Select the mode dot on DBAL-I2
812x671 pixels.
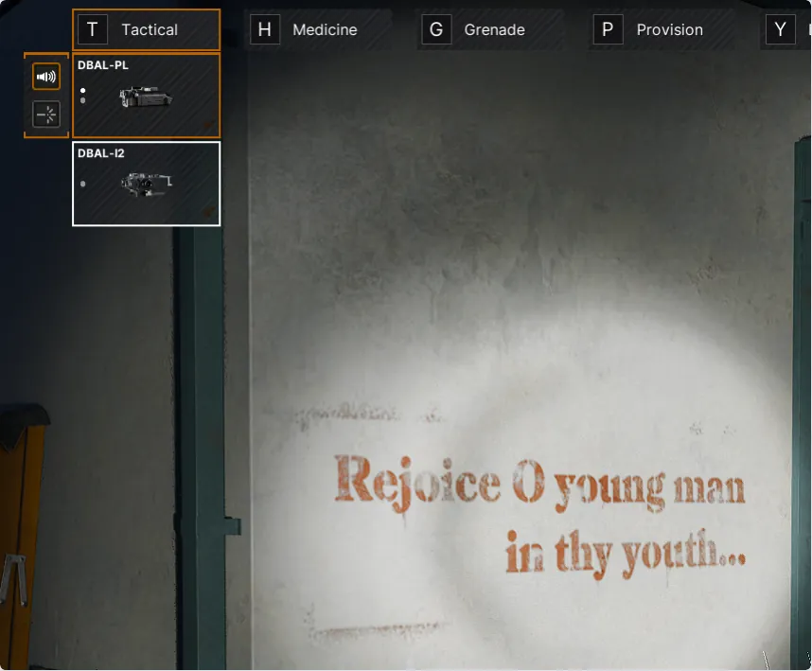tap(83, 184)
